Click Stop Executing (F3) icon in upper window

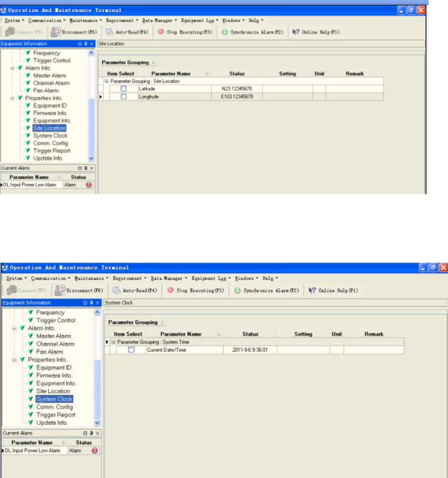(x=161, y=32)
